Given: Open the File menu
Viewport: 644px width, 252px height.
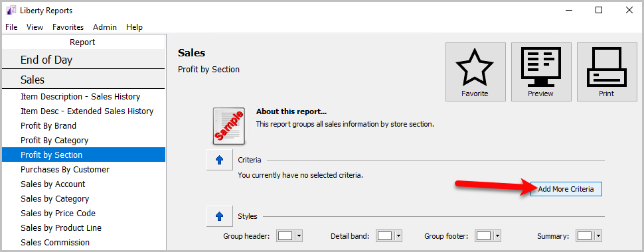Looking at the screenshot, I should (11, 27).
